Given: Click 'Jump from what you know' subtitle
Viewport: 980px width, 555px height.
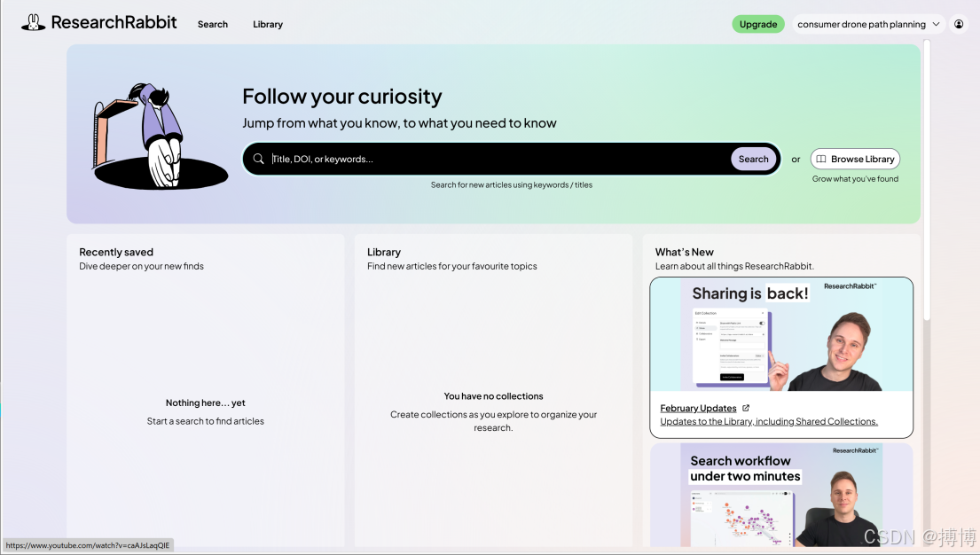Looking at the screenshot, I should [399, 123].
